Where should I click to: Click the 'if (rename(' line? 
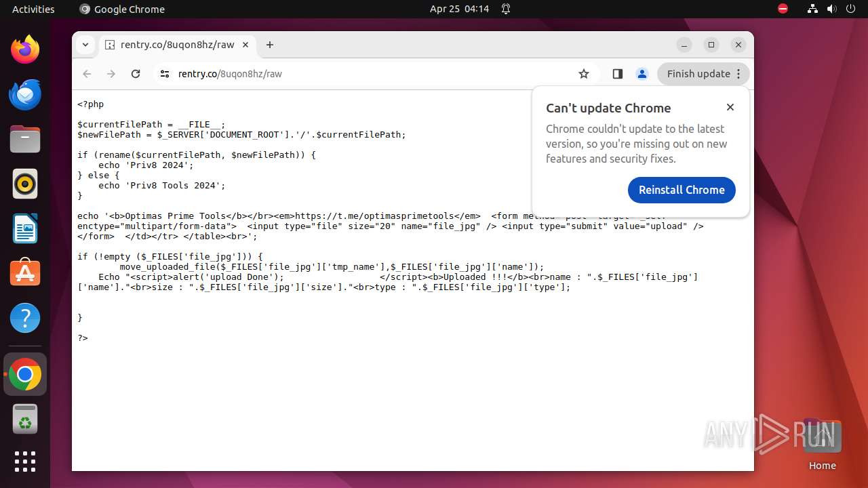197,155
